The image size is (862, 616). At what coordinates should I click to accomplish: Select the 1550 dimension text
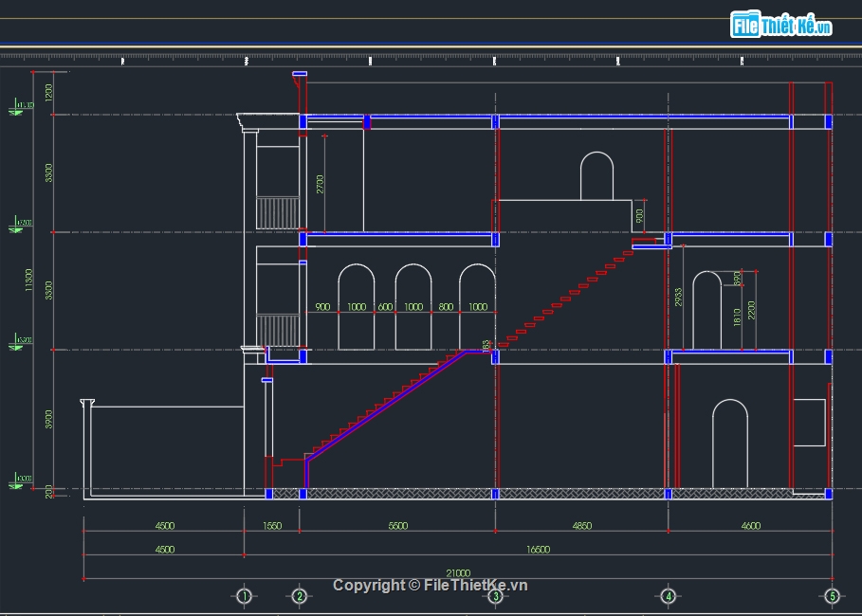(x=271, y=525)
